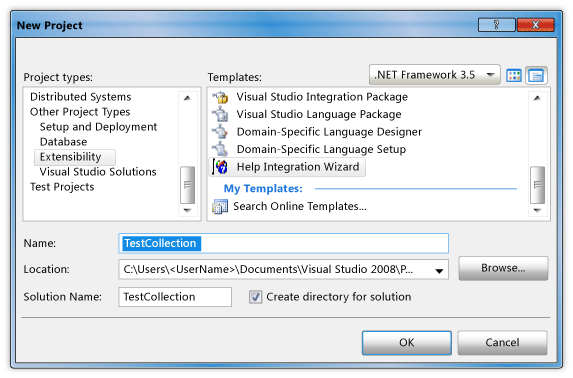The width and height of the screenshot is (573, 378).
Task: Click the Cancel button
Action: (502, 343)
